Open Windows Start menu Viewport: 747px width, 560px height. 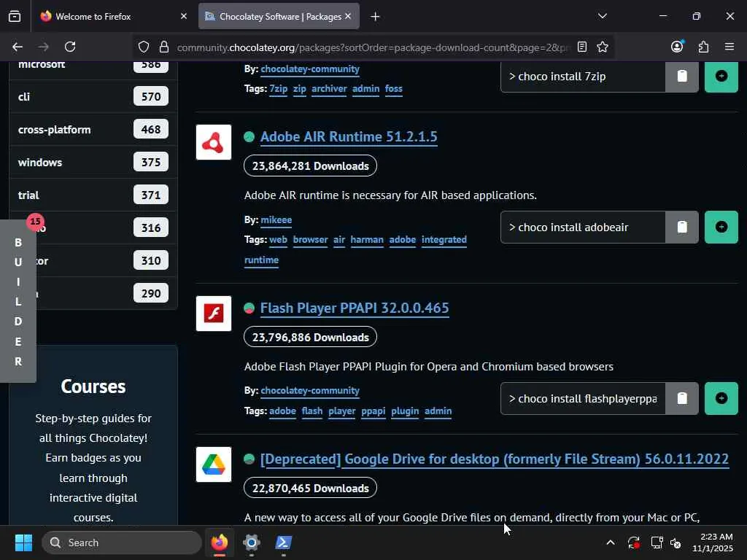point(23,542)
